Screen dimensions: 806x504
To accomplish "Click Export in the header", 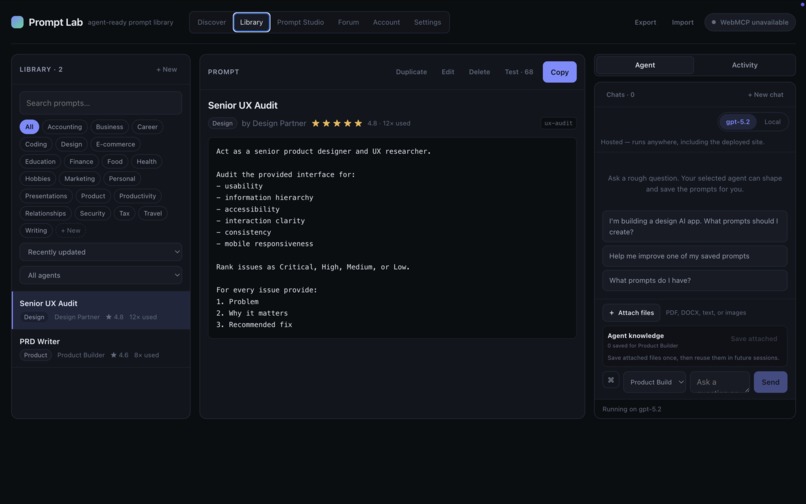I will tap(645, 22).
